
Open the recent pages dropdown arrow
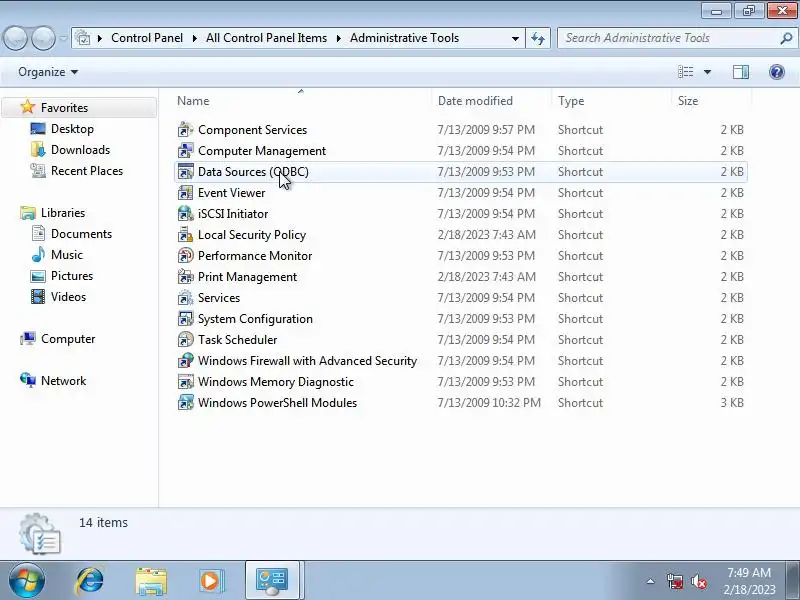[x=63, y=38]
